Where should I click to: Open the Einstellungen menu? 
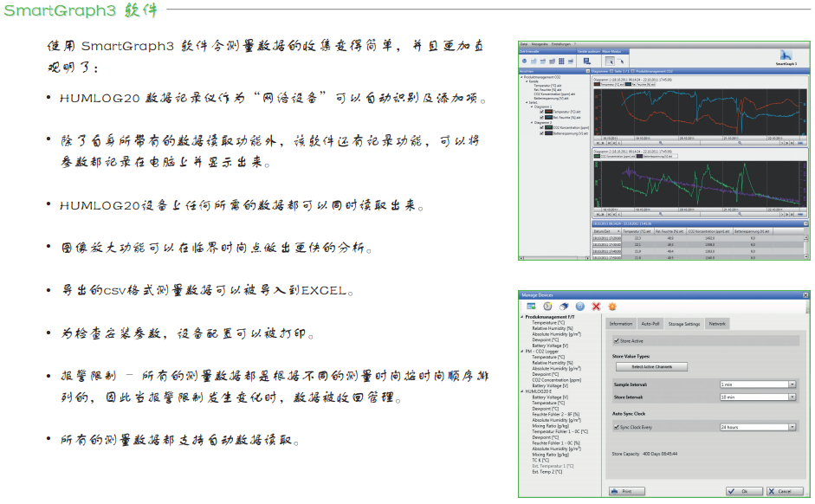(561, 44)
